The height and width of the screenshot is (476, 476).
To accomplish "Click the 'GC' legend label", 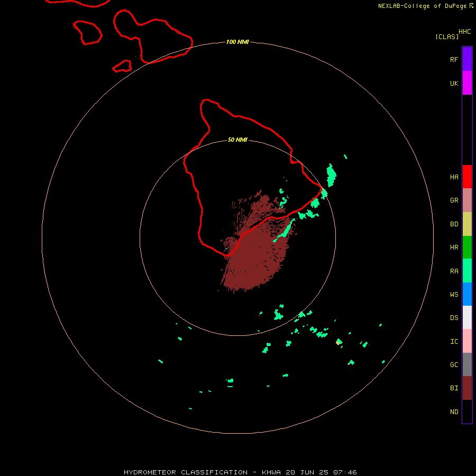I will [454, 365].
